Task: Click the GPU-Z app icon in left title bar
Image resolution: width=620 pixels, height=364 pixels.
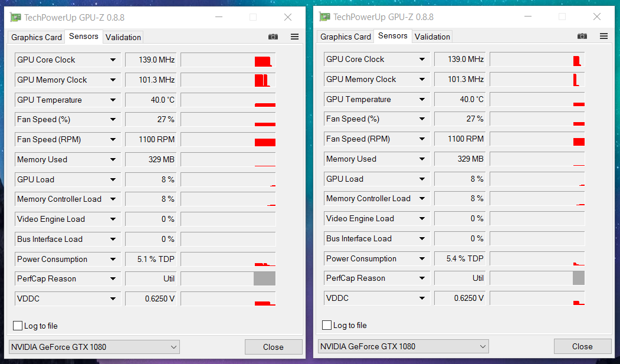Action: [x=15, y=17]
